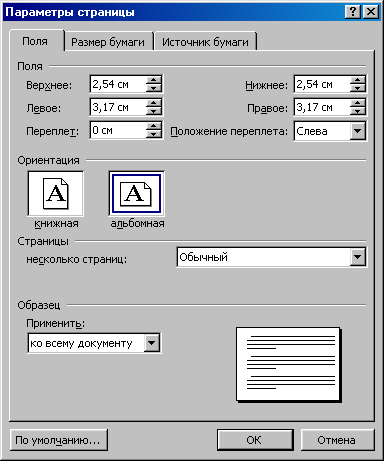Click the Положение переплета label
The height and width of the screenshot is (461, 384).
tap(229, 131)
